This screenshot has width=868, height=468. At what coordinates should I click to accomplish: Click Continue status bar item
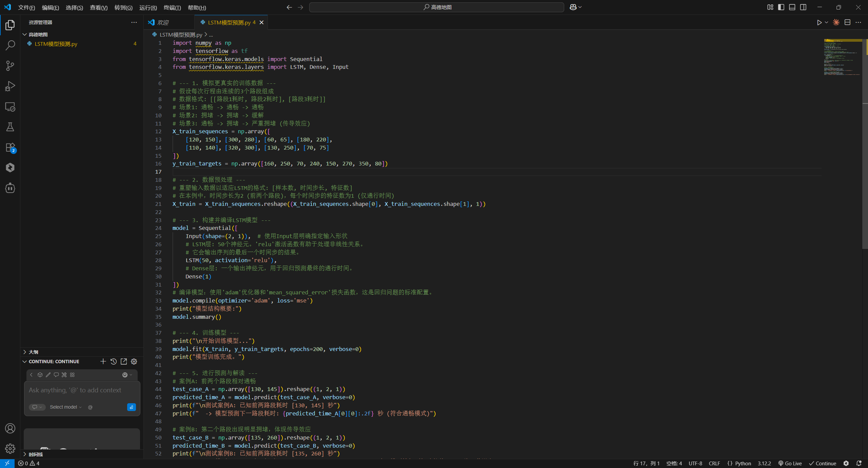[x=823, y=464]
